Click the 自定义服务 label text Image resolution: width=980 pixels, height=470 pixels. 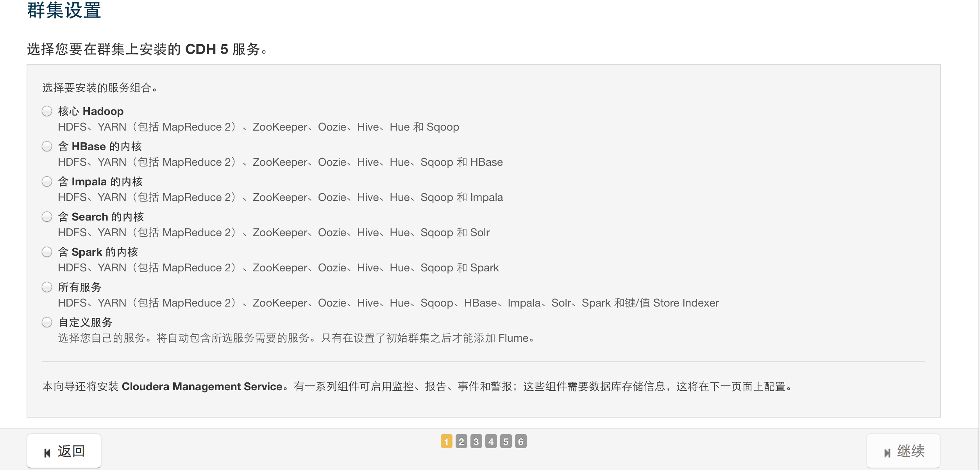[85, 323]
